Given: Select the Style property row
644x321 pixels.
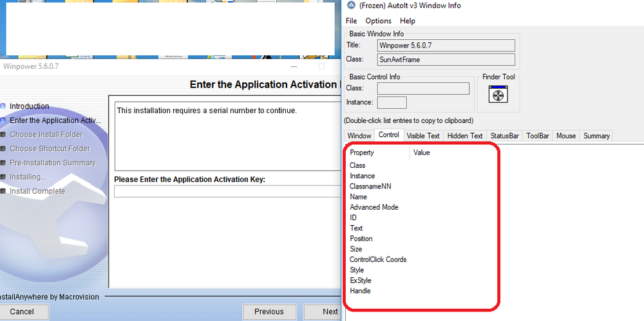Looking at the screenshot, I should pos(357,270).
